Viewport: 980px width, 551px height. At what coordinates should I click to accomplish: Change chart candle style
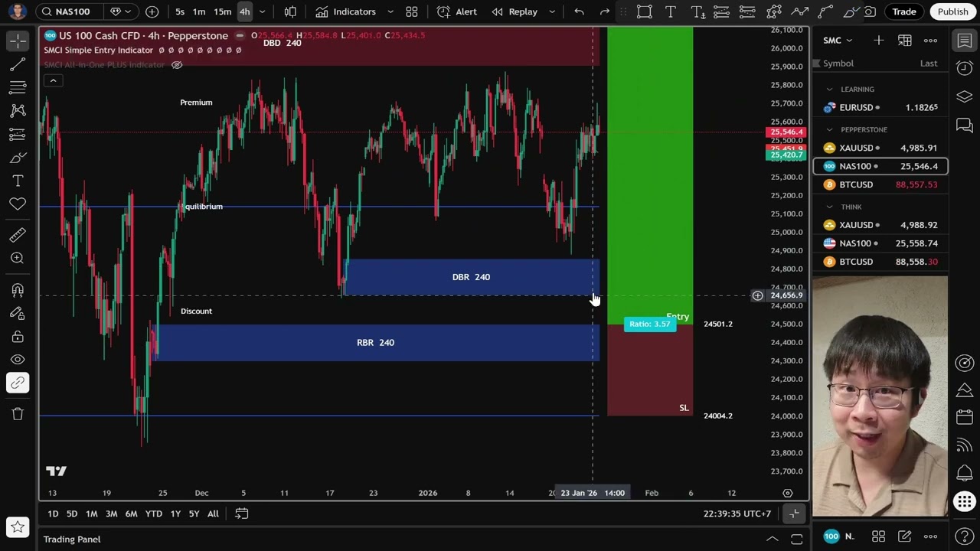(x=290, y=11)
